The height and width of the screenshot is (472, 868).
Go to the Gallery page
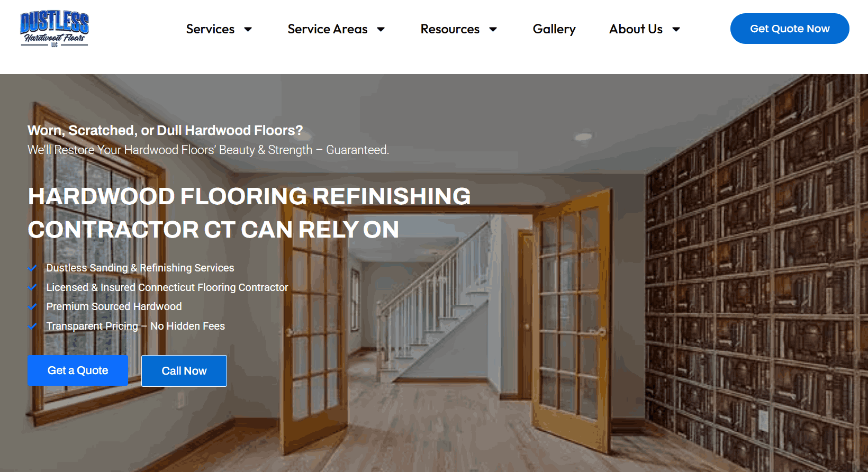[x=554, y=29]
